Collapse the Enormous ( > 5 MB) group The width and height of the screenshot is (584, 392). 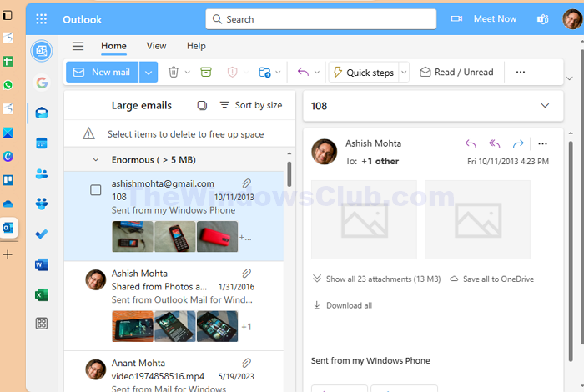[x=96, y=159]
